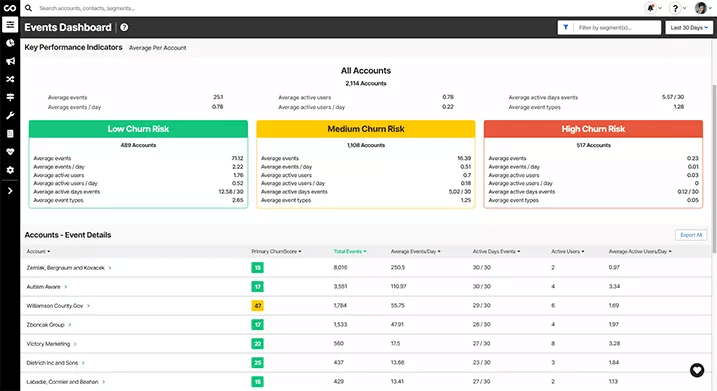Image resolution: width=717 pixels, height=391 pixels.
Task: Sort by Total Events column
Action: pyautogui.click(x=349, y=252)
